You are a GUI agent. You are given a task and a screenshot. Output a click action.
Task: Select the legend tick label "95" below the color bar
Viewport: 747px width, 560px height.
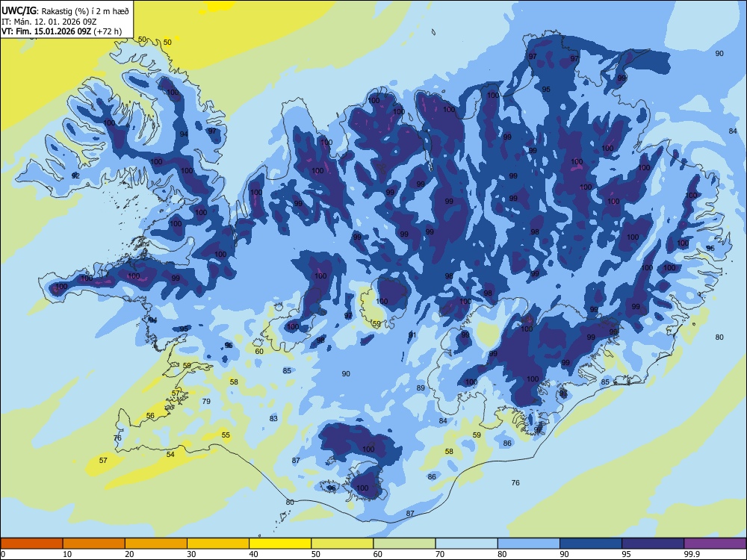627,554
